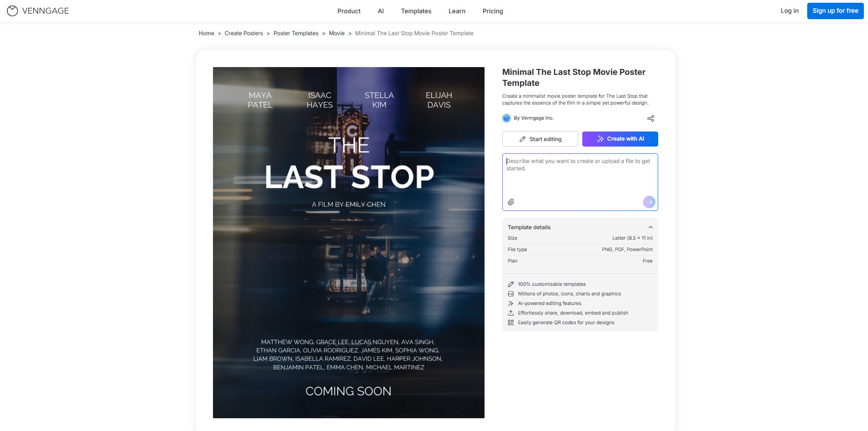The width and height of the screenshot is (868, 431).
Task: Open the Learn menu
Action: tap(457, 11)
